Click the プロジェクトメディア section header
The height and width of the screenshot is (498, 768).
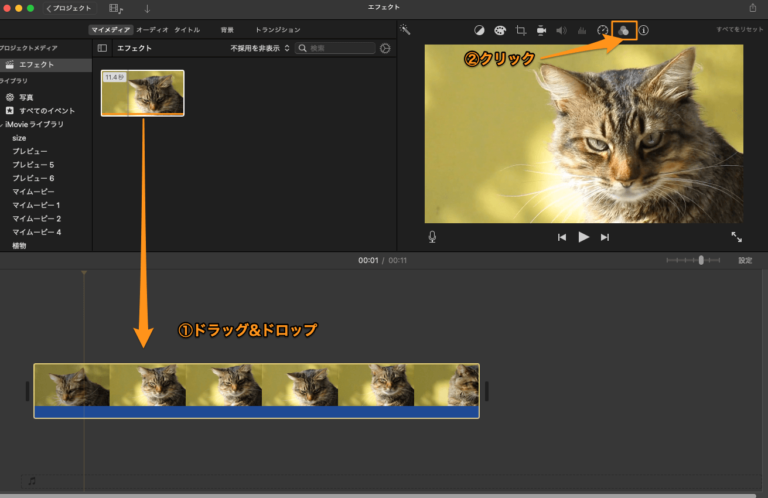[28, 48]
